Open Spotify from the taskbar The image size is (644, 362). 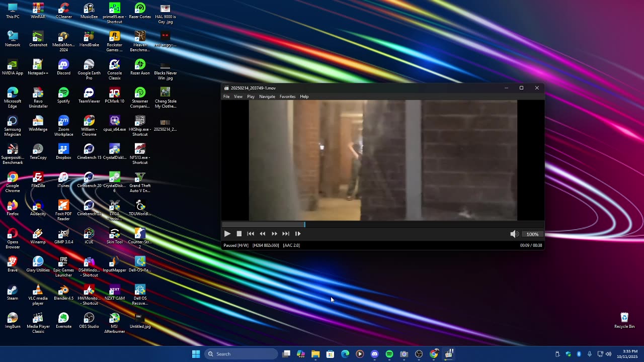389,354
